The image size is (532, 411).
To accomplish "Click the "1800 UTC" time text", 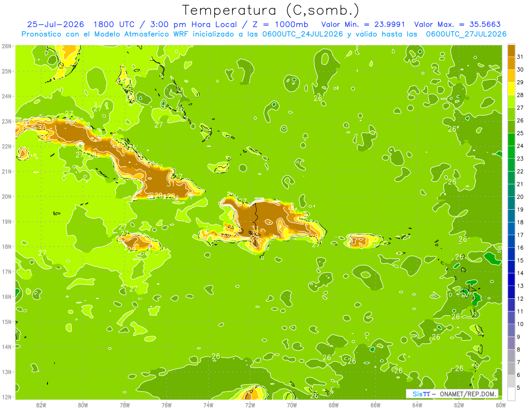I will pyautogui.click(x=115, y=24).
